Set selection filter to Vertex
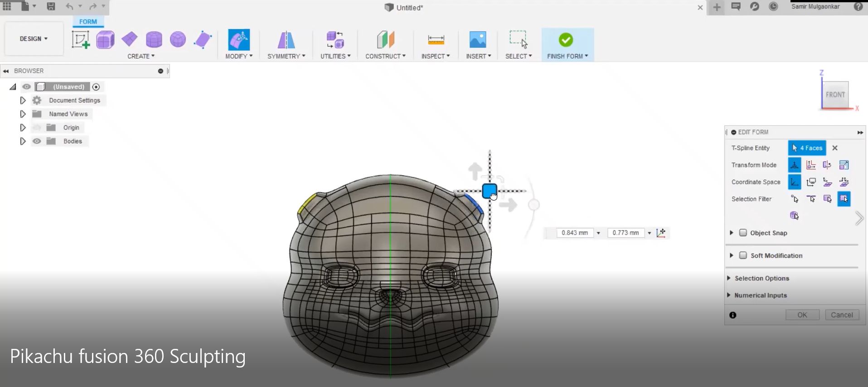 click(x=795, y=199)
